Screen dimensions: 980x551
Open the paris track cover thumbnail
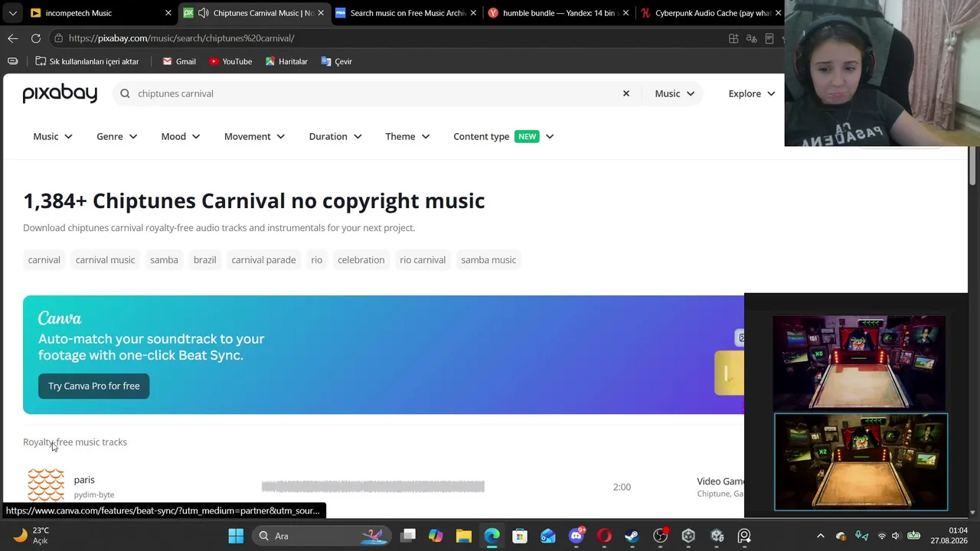click(x=46, y=485)
